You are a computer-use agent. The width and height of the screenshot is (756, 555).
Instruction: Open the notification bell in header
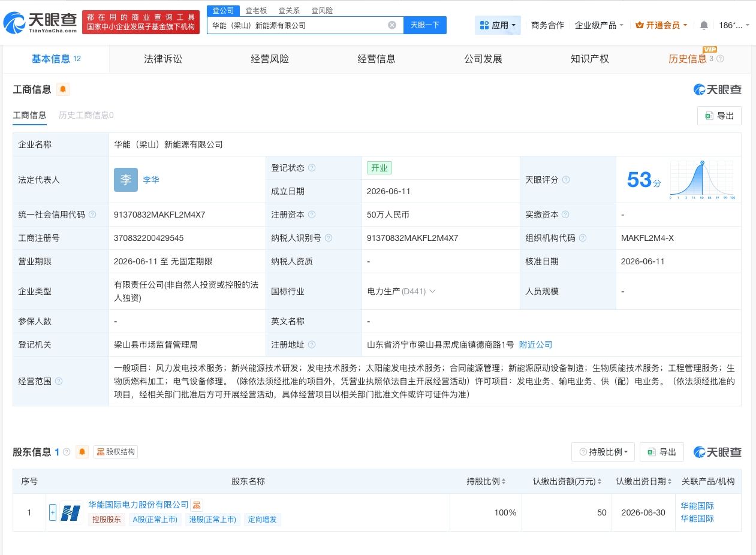pos(704,25)
